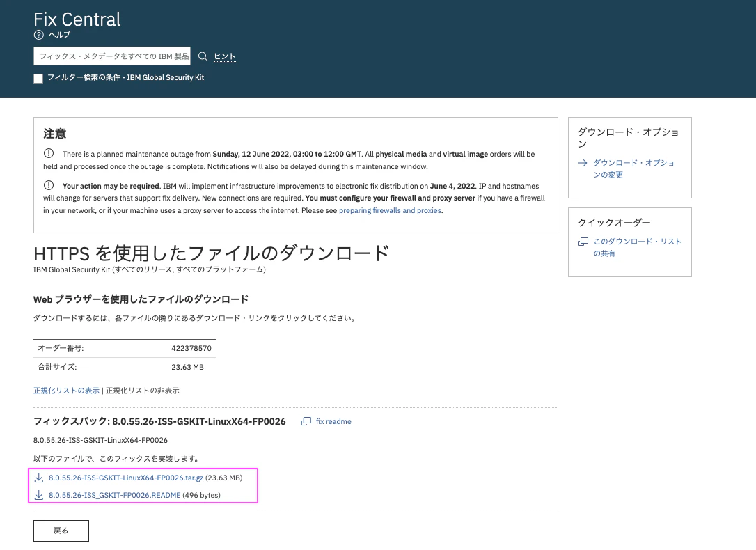Click 正規化リストの表示 link

67,391
